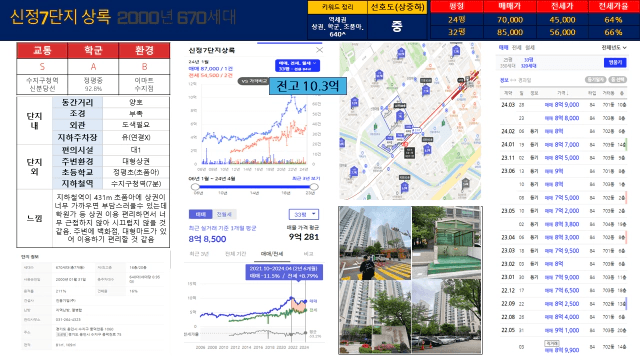Click the vs 가격비교 pill button
The height and width of the screenshot is (360, 640).
(x=253, y=81)
